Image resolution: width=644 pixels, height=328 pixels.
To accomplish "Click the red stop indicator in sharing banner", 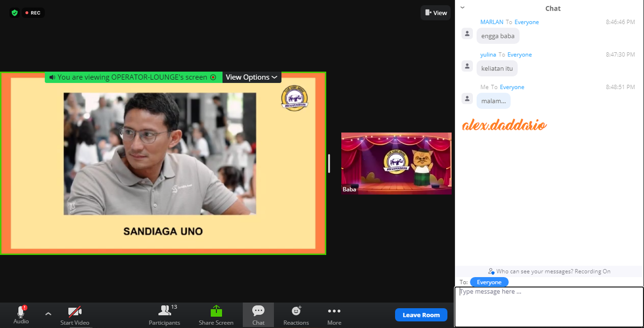I will pos(213,77).
